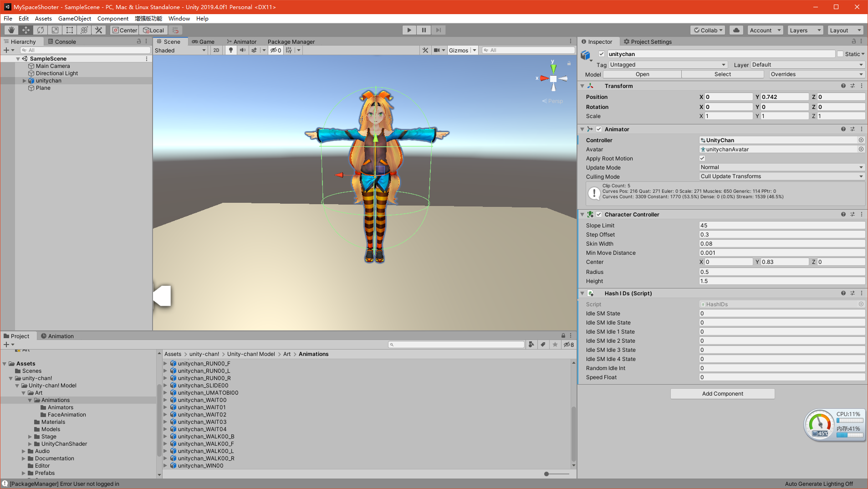Lock the Inspector panel
The width and height of the screenshot is (868, 489).
click(x=854, y=41)
